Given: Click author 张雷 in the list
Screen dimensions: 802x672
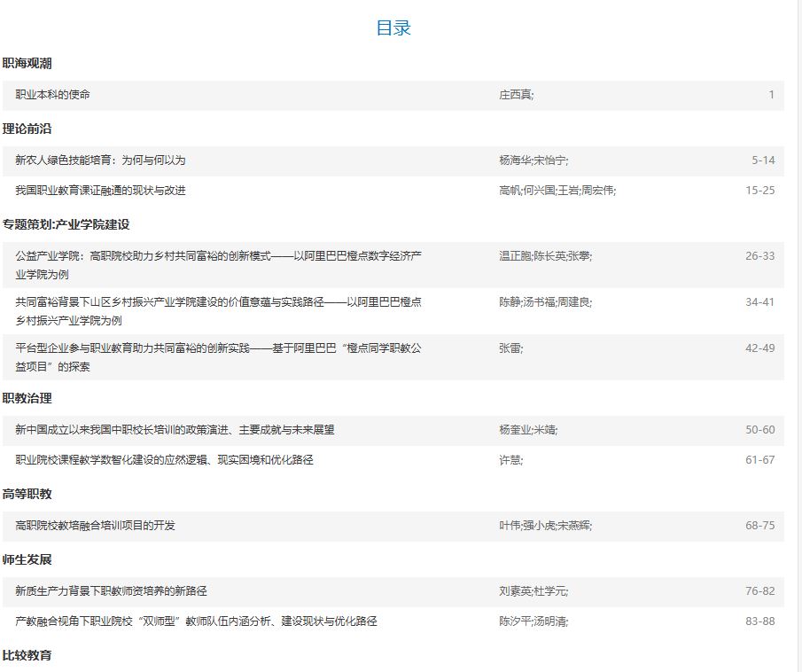Looking at the screenshot, I should (x=511, y=348).
